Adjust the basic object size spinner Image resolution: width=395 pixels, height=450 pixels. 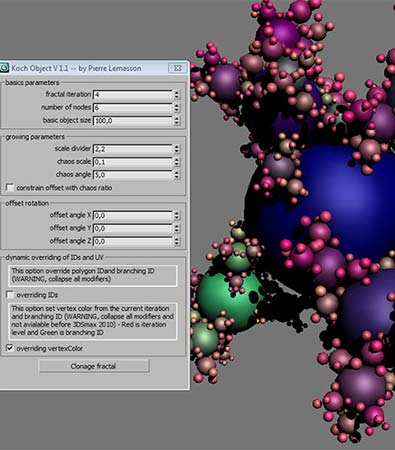pyautogui.click(x=177, y=121)
